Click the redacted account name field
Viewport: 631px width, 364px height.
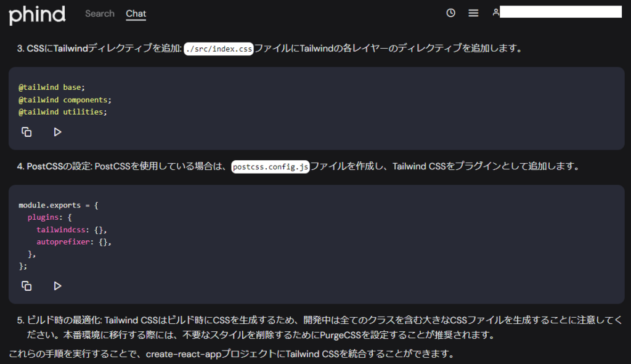pos(561,12)
